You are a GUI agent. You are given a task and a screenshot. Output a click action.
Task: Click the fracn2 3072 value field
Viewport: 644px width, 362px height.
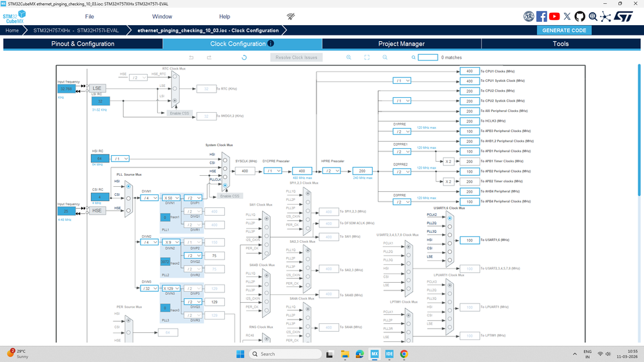pyautogui.click(x=165, y=262)
